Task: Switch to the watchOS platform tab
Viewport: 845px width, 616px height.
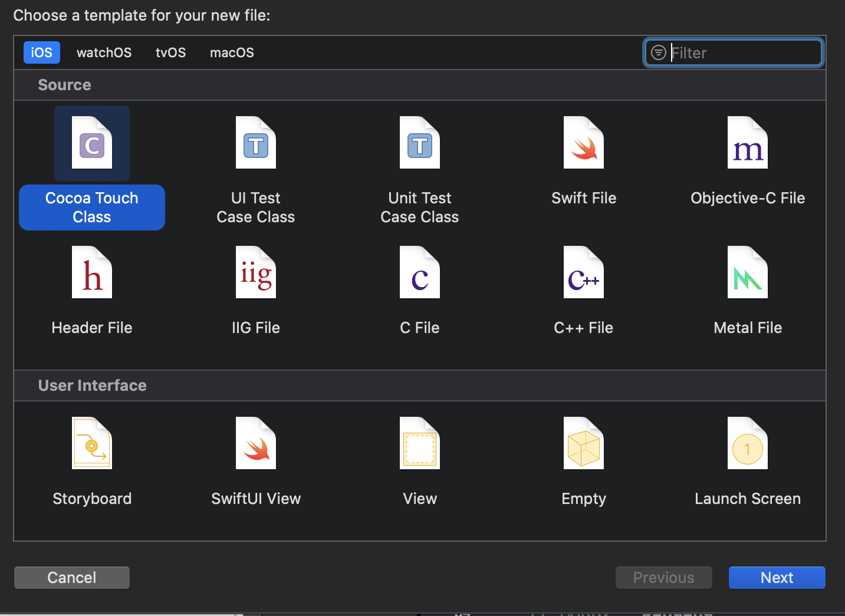Action: pos(104,52)
